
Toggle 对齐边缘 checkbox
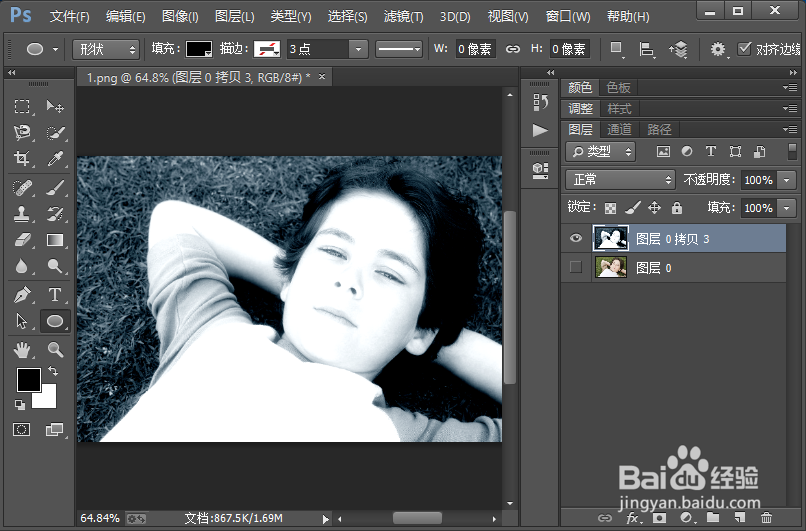(x=744, y=49)
